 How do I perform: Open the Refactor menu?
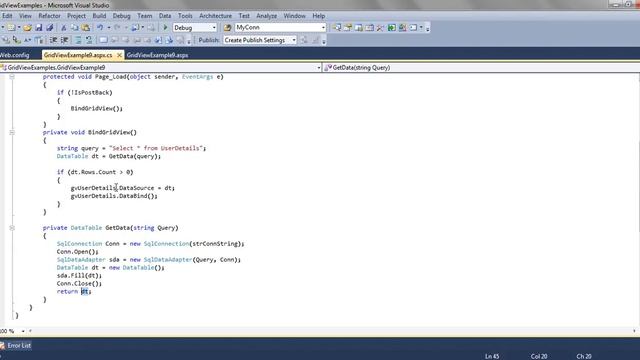point(49,16)
